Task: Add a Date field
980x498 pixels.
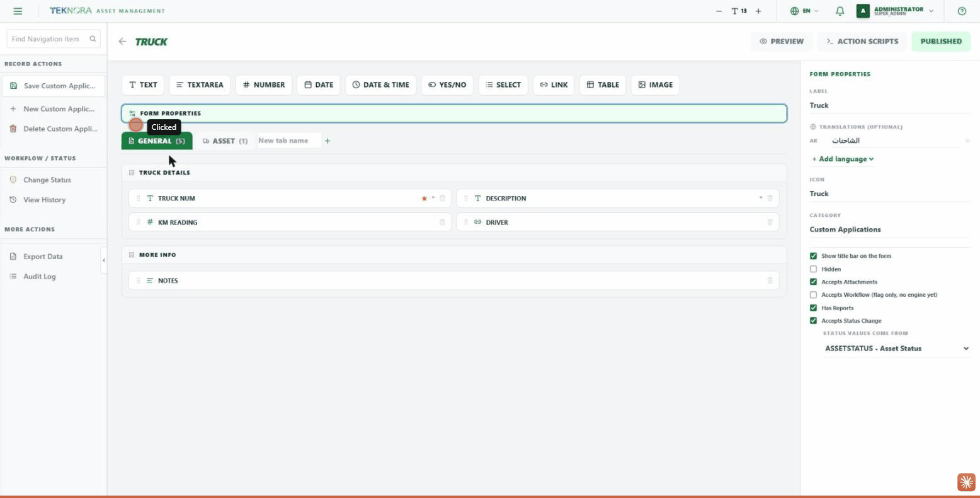Action: click(319, 84)
